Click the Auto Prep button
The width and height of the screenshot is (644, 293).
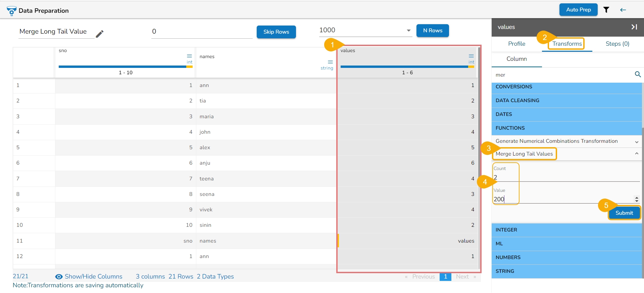tap(578, 10)
